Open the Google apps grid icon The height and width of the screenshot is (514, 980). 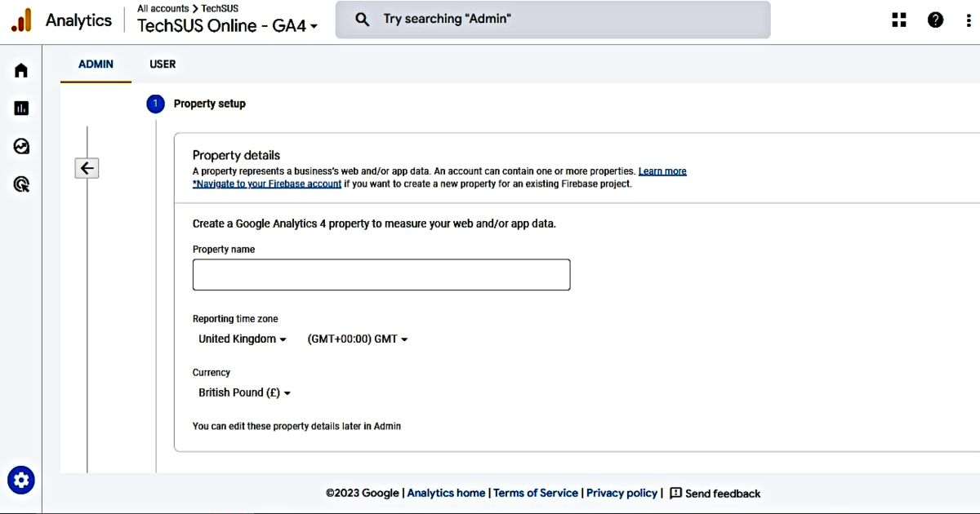899,20
